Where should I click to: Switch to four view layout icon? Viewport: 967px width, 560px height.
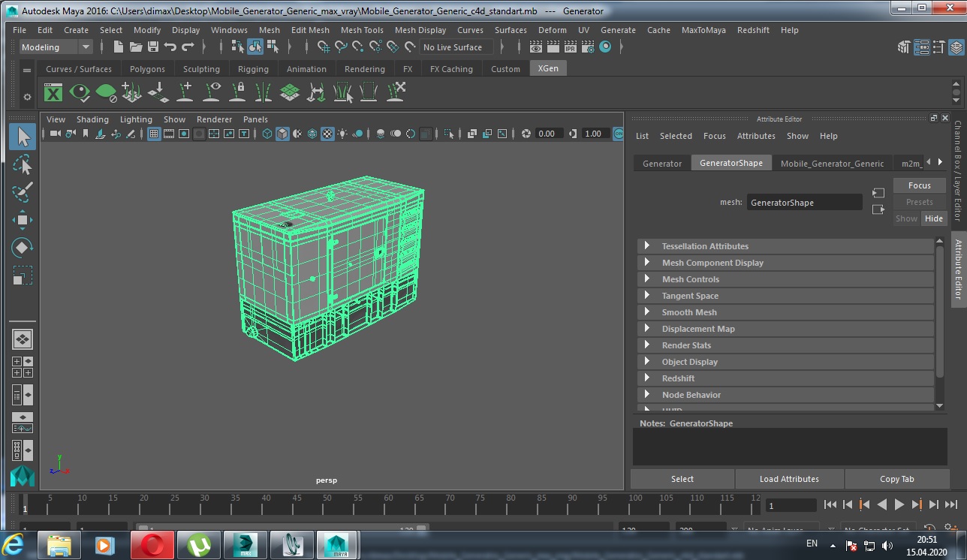(23, 367)
